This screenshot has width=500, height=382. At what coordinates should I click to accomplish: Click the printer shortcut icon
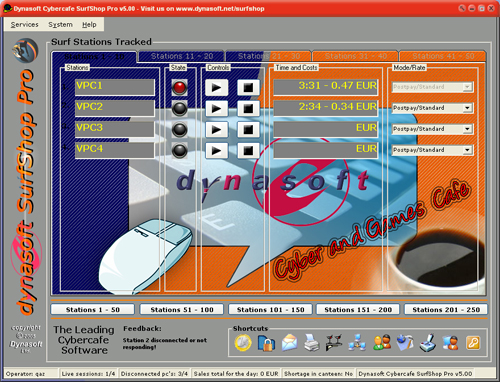click(312, 343)
